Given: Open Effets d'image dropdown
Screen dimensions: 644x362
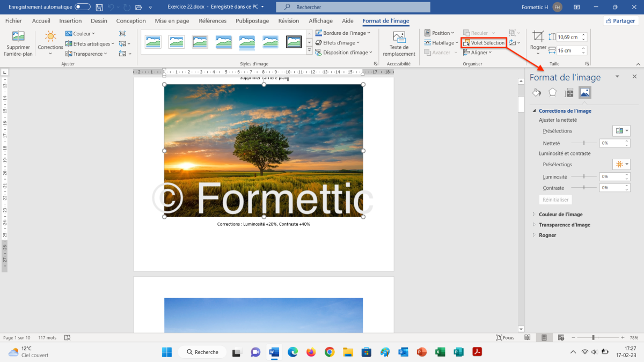Looking at the screenshot, I should tap(338, 43).
